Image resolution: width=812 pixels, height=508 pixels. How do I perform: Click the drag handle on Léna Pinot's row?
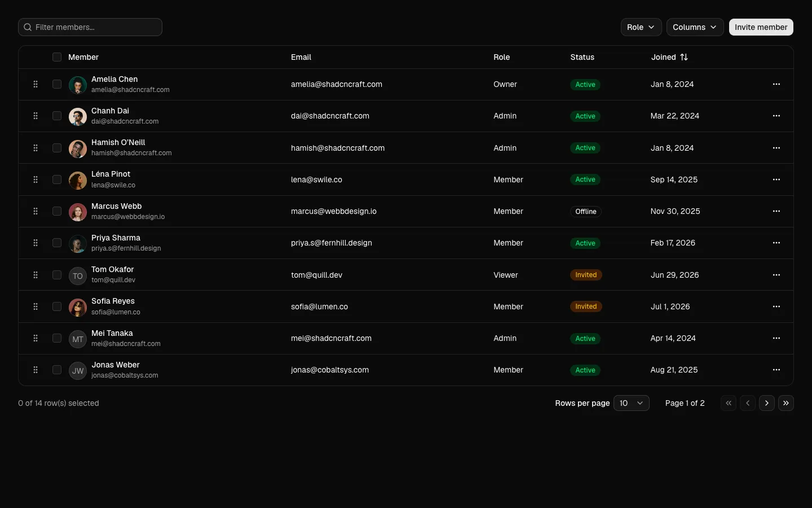(36, 179)
